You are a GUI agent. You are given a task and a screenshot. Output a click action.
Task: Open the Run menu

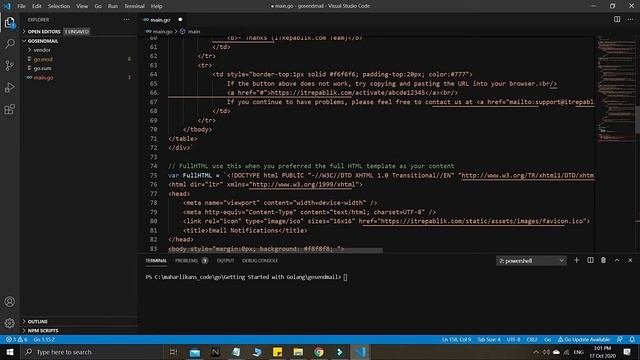pos(113,6)
